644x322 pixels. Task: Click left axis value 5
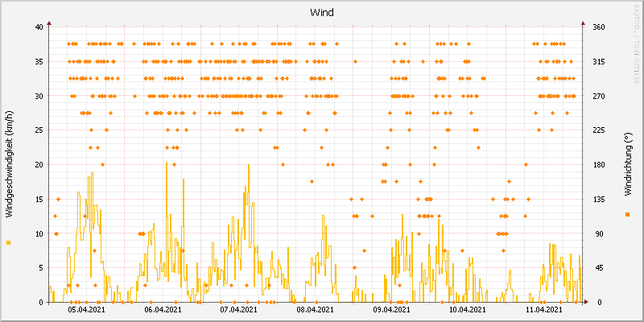click(x=41, y=268)
